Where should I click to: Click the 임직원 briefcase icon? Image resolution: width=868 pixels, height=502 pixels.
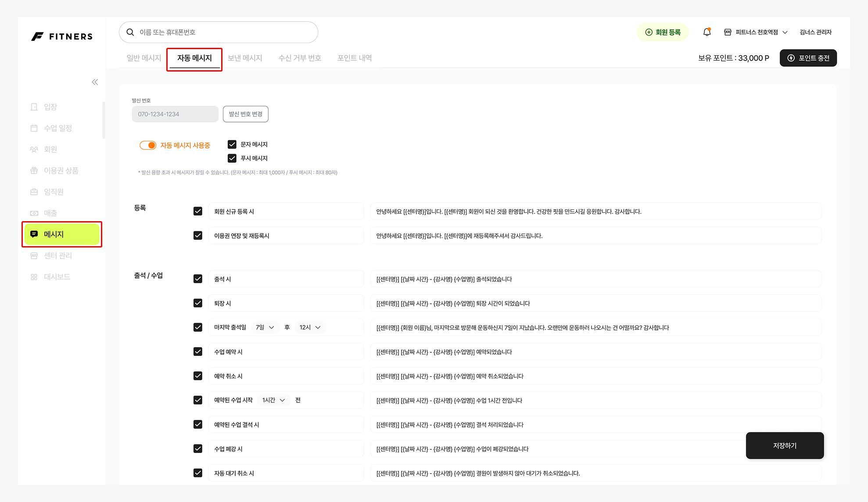click(x=34, y=192)
